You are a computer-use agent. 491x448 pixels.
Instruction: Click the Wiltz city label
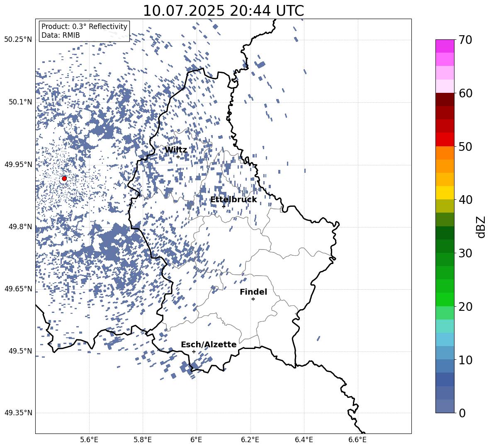176,150
